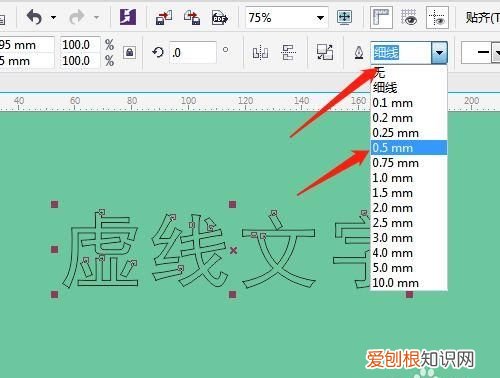Screen dimensions: 500x378
Task: Choose 0.2 mm outline width
Action: click(x=409, y=118)
